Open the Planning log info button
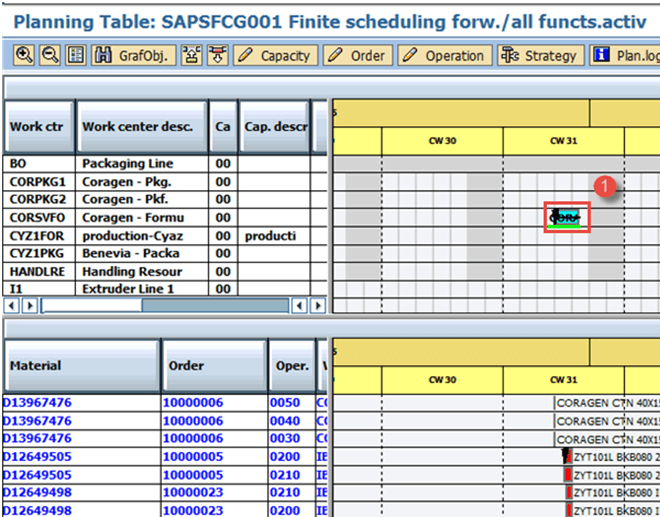 pyautogui.click(x=624, y=56)
